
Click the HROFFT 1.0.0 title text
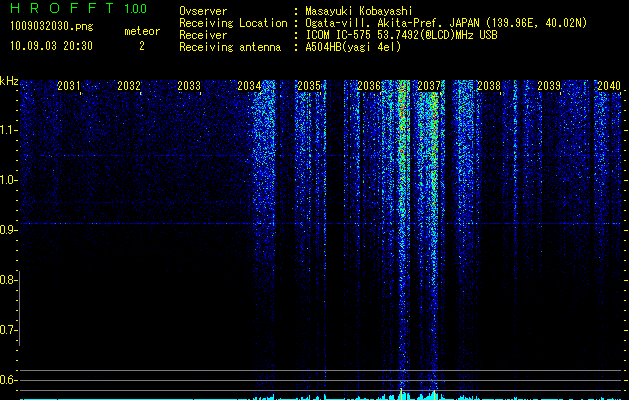pyautogui.click(x=78, y=8)
